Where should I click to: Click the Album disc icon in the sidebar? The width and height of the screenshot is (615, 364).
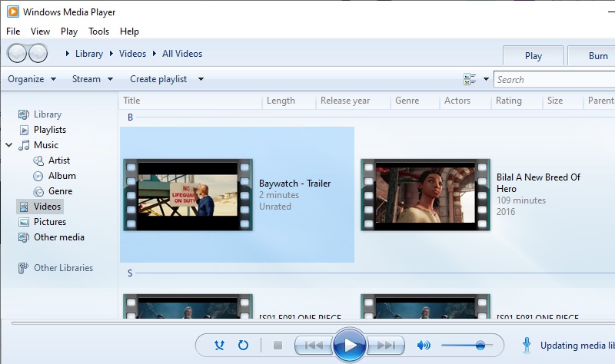[x=38, y=176]
